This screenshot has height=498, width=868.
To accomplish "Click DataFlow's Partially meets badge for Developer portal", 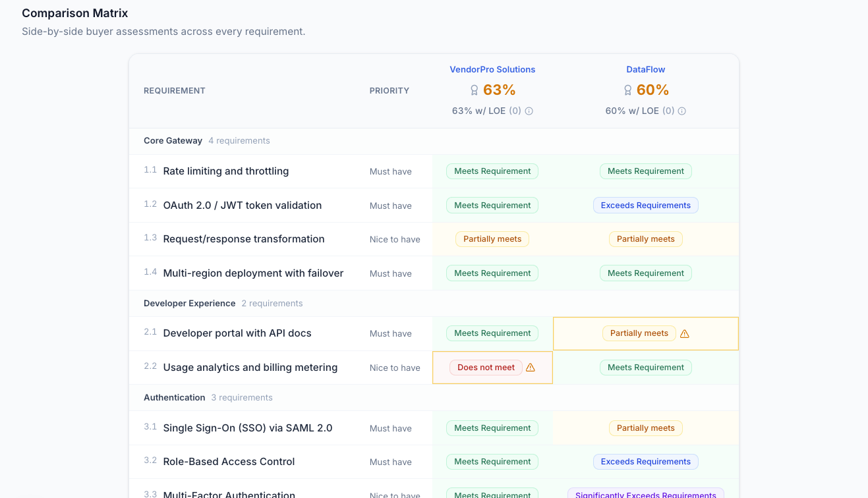I will tap(639, 333).
